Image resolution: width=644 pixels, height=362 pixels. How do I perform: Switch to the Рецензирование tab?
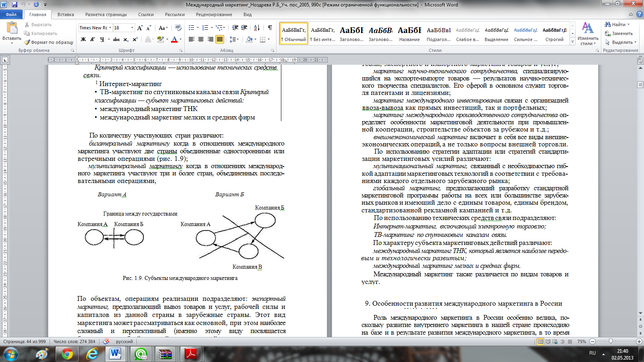(x=214, y=14)
